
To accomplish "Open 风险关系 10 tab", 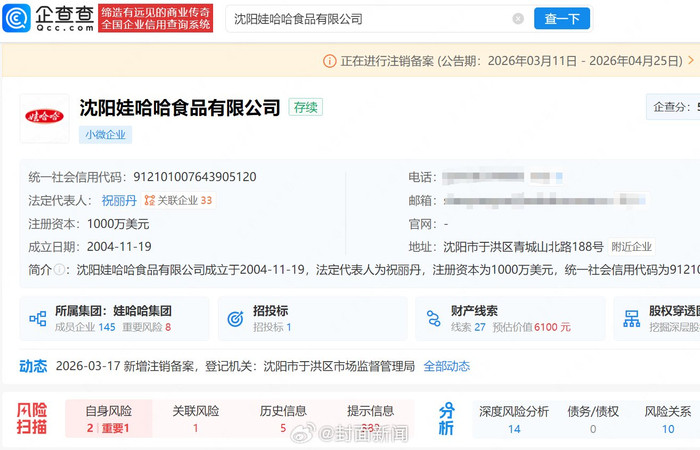I will tap(667, 420).
